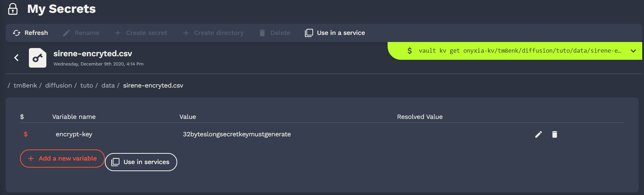Click the lock icon beside My Secrets
Image resolution: width=644 pixels, height=195 pixels.
[x=13, y=9]
